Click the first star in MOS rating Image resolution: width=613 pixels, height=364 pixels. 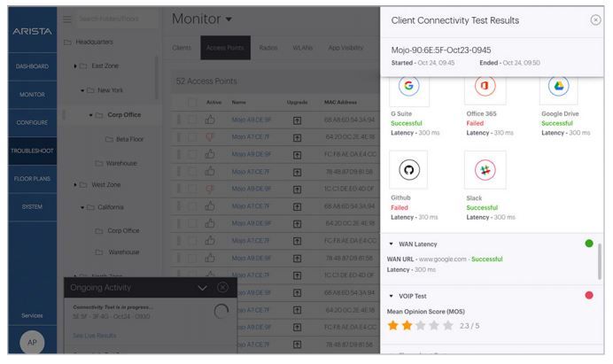pos(393,326)
